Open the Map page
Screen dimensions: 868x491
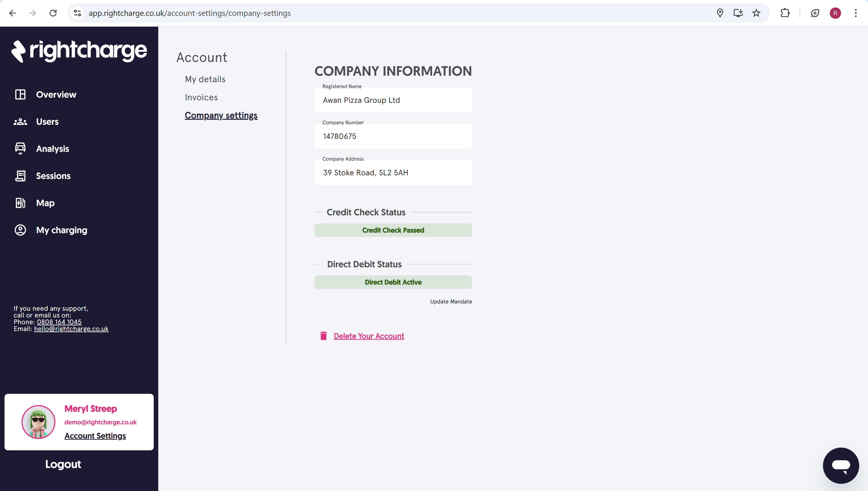tap(45, 203)
